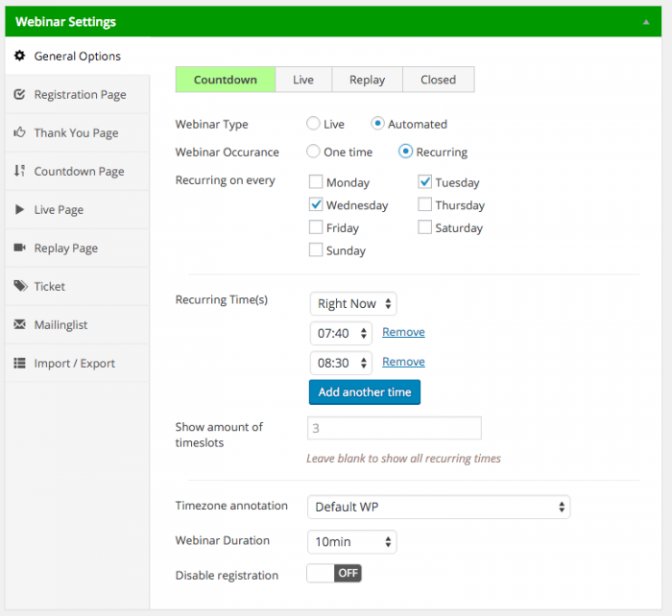672x616 pixels.
Task: Open the Timezone annotation Default WP dropdown
Action: 439,508
